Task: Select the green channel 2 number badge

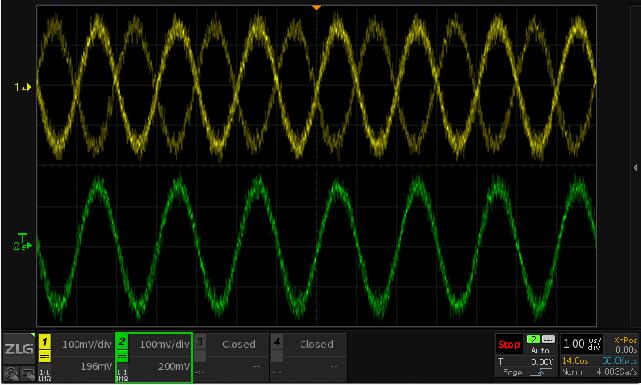Action: [122, 342]
